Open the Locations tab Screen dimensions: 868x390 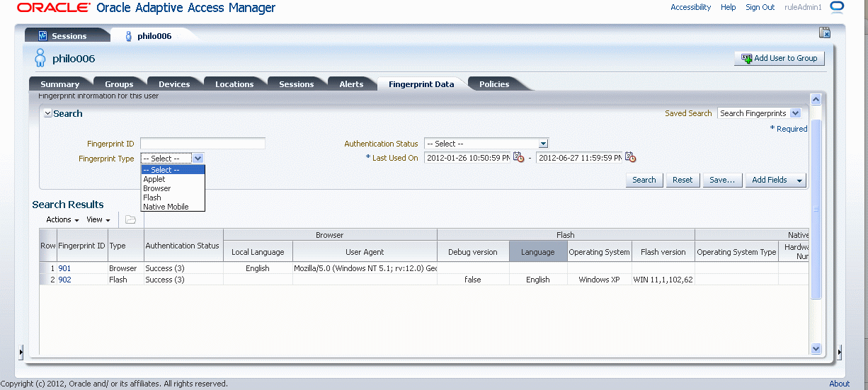234,84
